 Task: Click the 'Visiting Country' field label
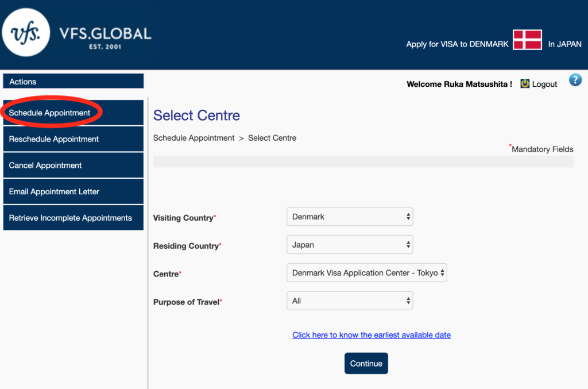[184, 218]
